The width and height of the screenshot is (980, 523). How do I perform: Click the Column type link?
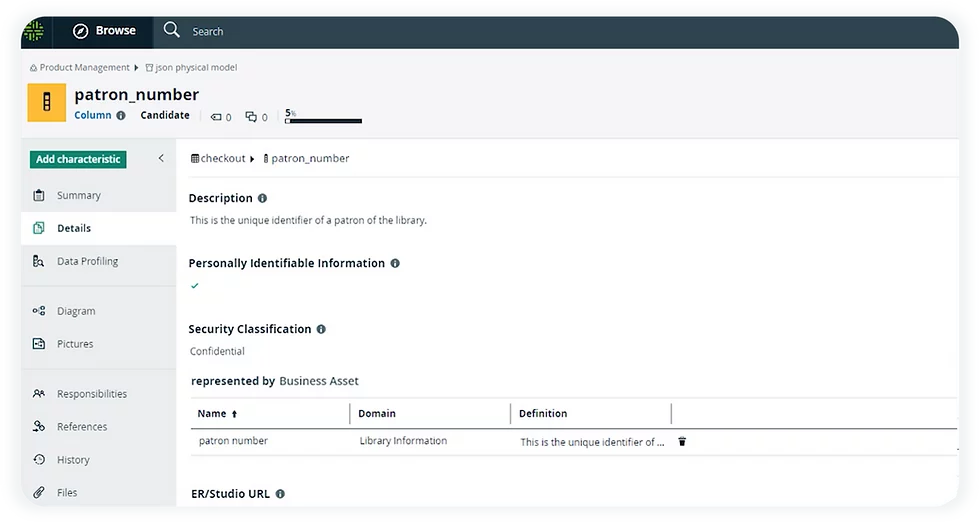[92, 115]
